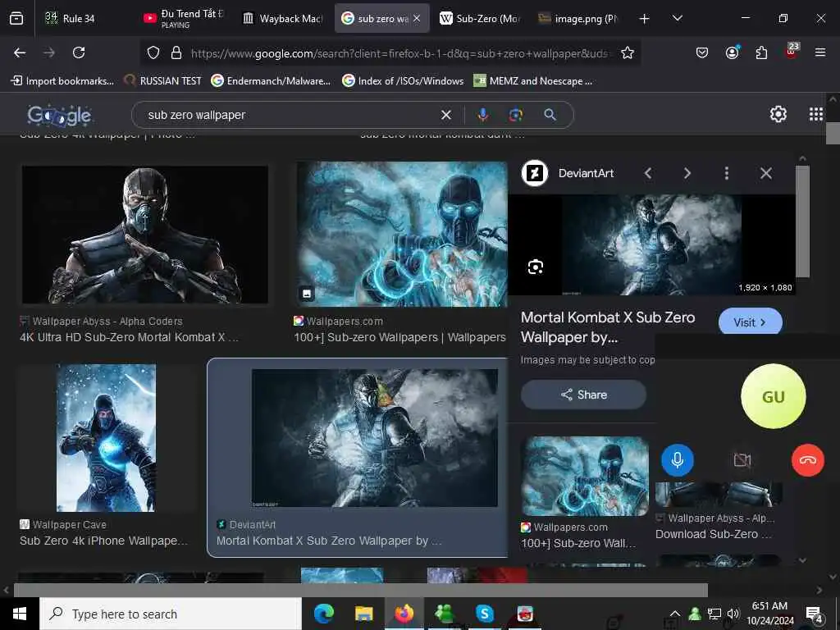The height and width of the screenshot is (630, 840).
Task: Open MEMZ and Noescape bookmark
Action: 533,81
